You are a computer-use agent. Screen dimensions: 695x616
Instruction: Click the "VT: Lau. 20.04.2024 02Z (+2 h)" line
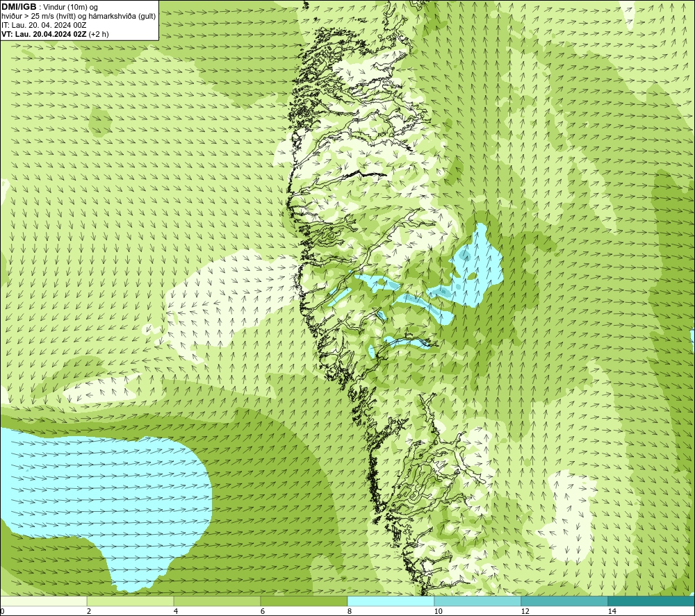tap(55, 34)
